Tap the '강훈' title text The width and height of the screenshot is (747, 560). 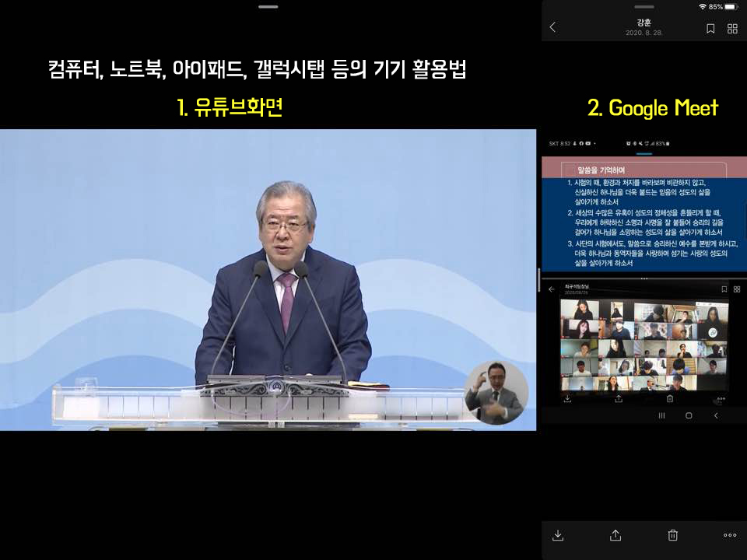644,22
